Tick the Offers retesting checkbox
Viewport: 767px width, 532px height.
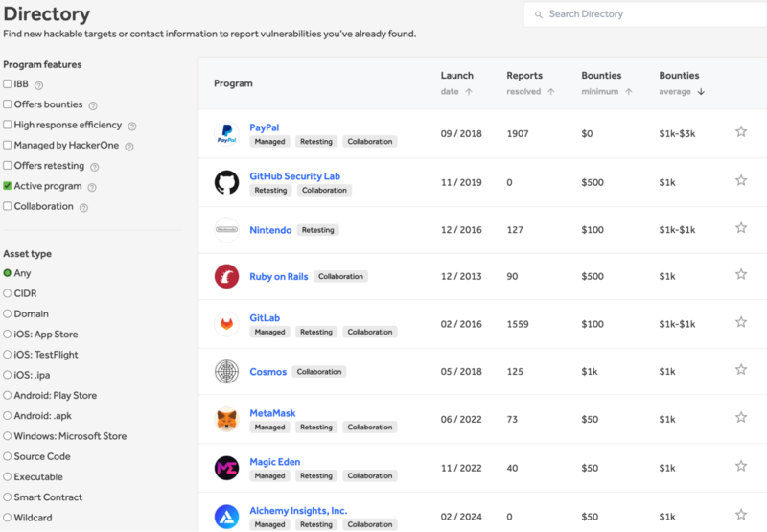pyautogui.click(x=8, y=165)
